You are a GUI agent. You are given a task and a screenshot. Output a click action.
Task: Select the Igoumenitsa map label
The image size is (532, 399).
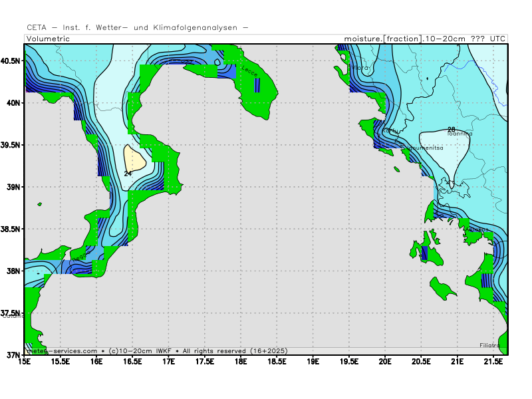click(422, 147)
